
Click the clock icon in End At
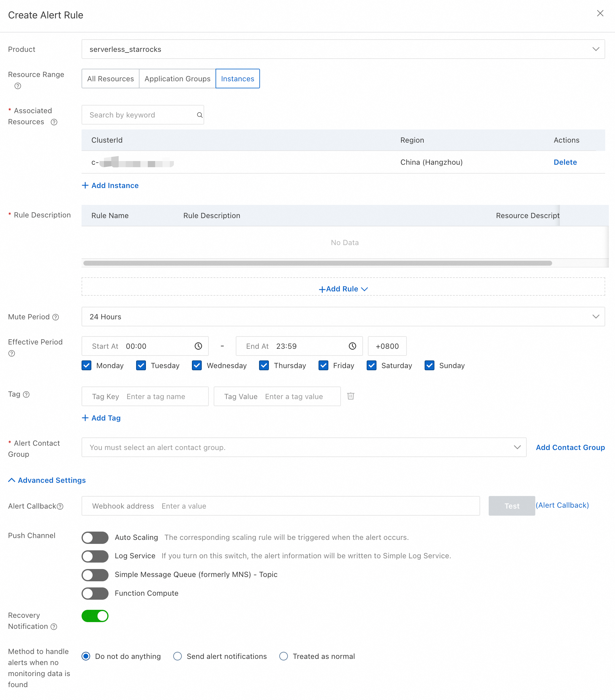353,346
